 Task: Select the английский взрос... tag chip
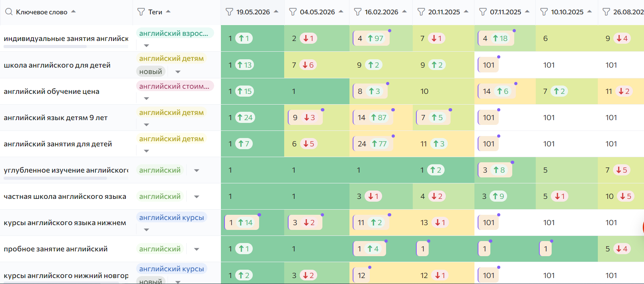pos(175,33)
